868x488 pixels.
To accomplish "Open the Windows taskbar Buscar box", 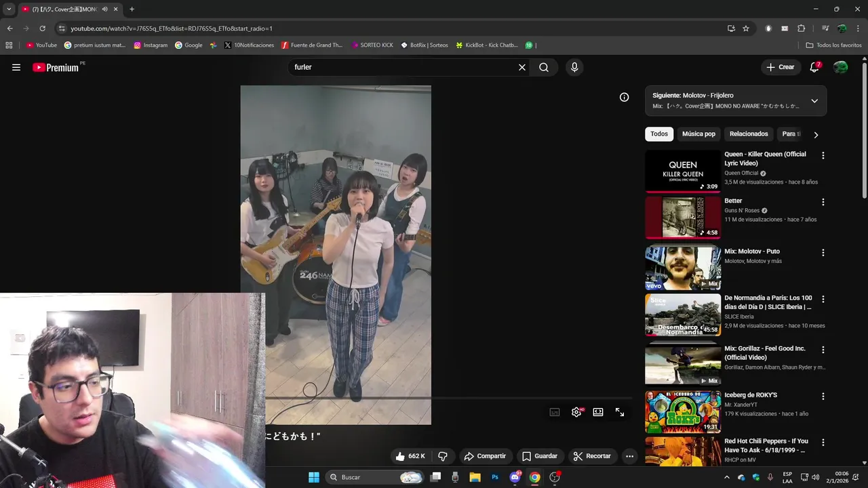I will (374, 477).
